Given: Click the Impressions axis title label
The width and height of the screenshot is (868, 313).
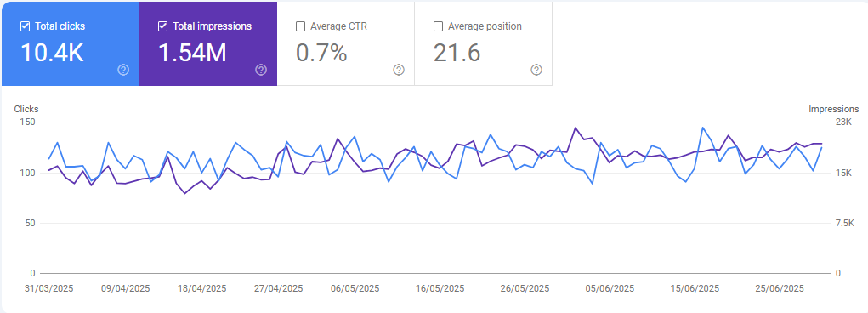Looking at the screenshot, I should (x=834, y=109).
